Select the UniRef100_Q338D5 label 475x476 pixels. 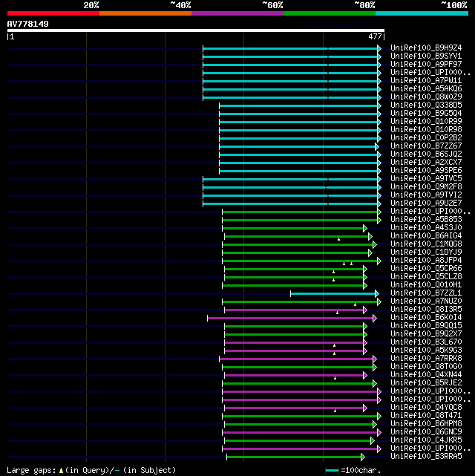tap(426, 105)
